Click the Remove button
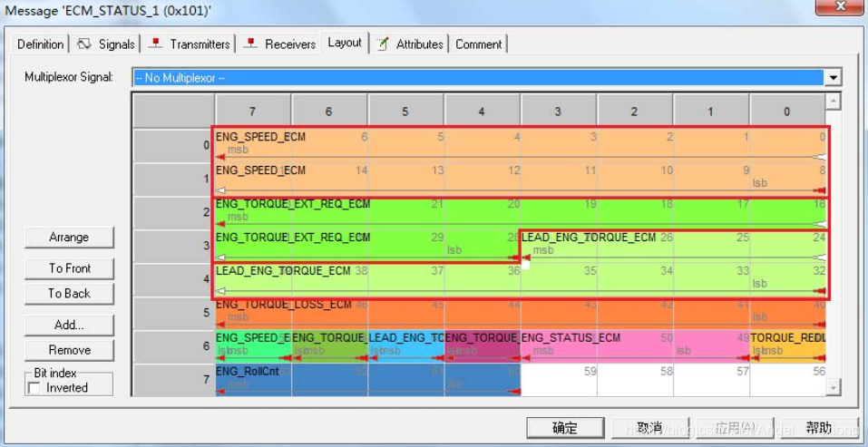This screenshot has width=868, height=447. [x=69, y=350]
